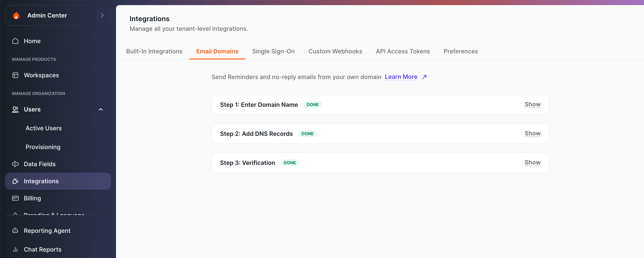Show Step 1 Enter Domain Name details

pos(532,104)
